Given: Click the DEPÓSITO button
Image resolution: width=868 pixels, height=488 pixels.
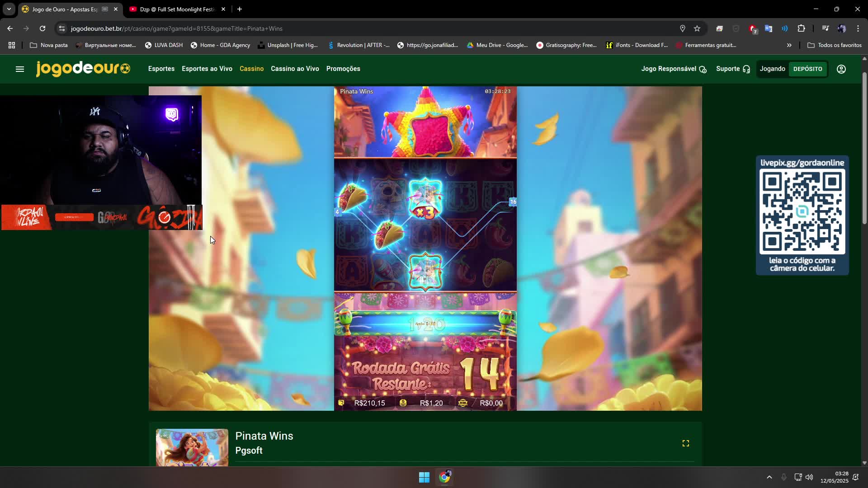Looking at the screenshot, I should 808,69.
